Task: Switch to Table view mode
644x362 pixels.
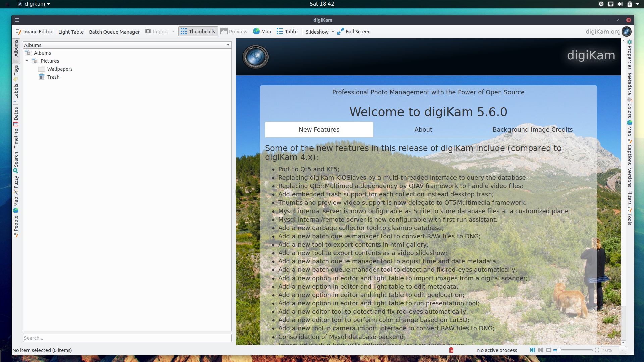Action: 287,31
